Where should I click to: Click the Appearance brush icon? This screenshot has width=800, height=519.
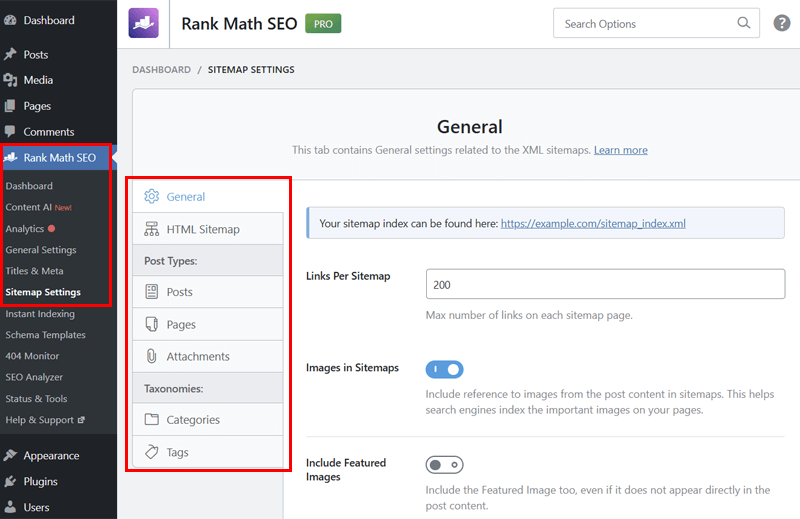pos(10,455)
